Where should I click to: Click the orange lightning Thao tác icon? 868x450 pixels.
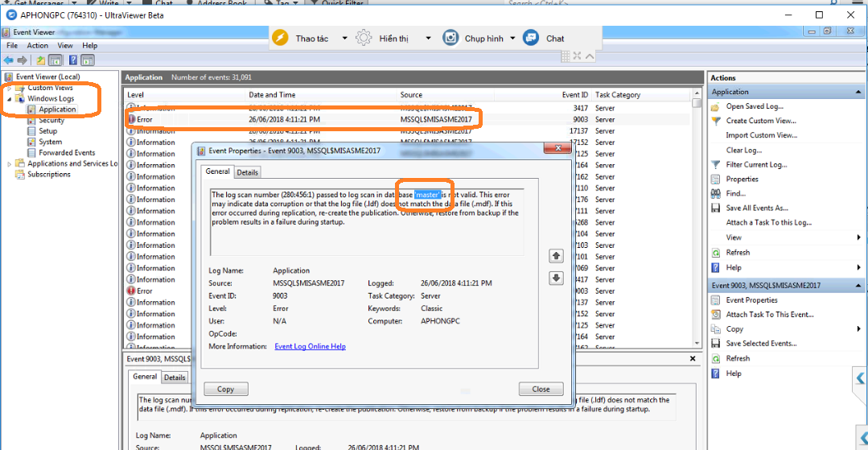(281, 39)
